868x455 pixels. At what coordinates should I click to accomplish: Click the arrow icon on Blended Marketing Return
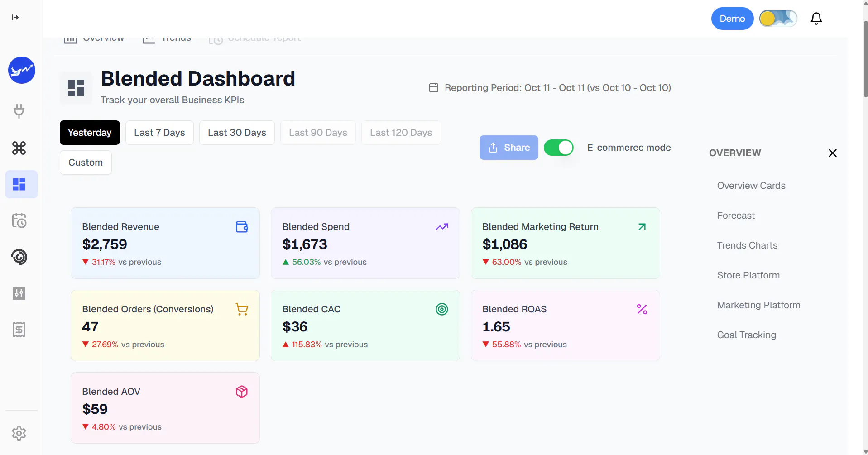click(642, 227)
